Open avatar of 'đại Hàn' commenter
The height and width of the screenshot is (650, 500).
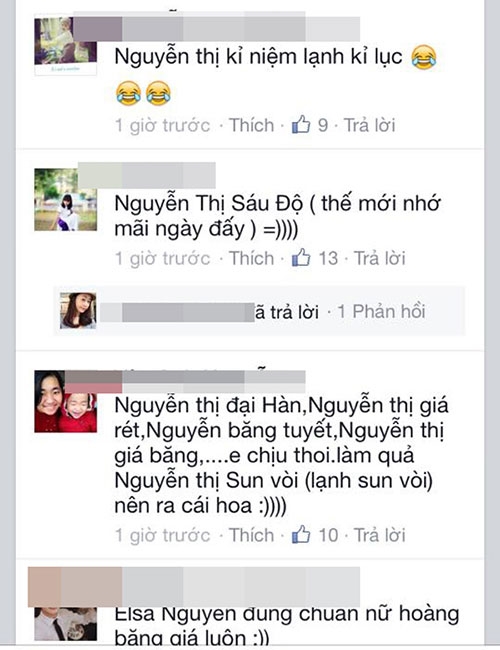[x=66, y=402]
